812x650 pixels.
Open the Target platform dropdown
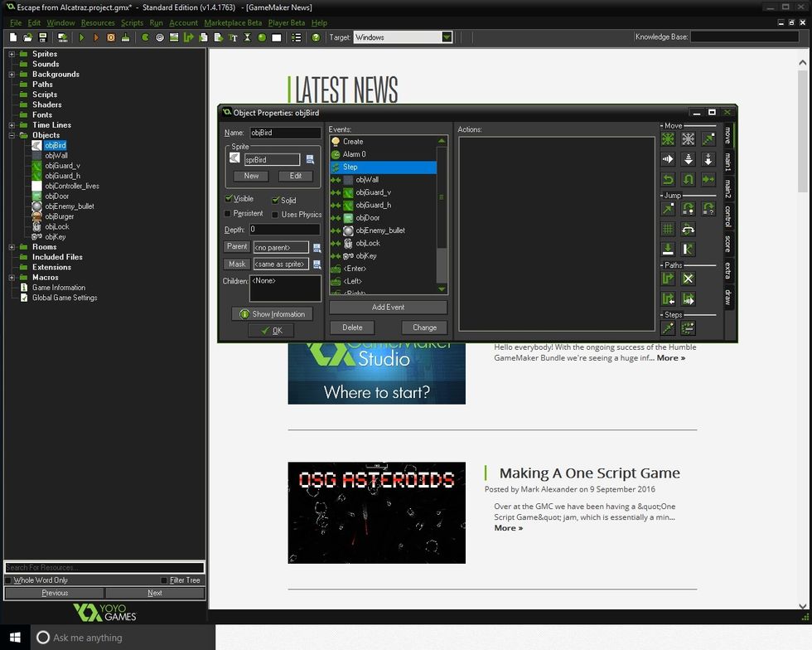(x=447, y=37)
